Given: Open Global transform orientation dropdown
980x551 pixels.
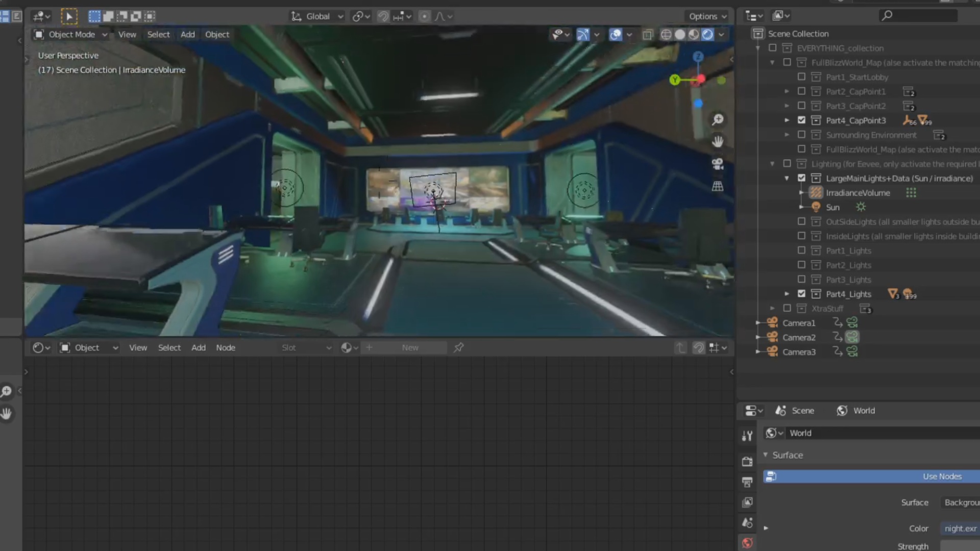Looking at the screenshot, I should click(317, 16).
